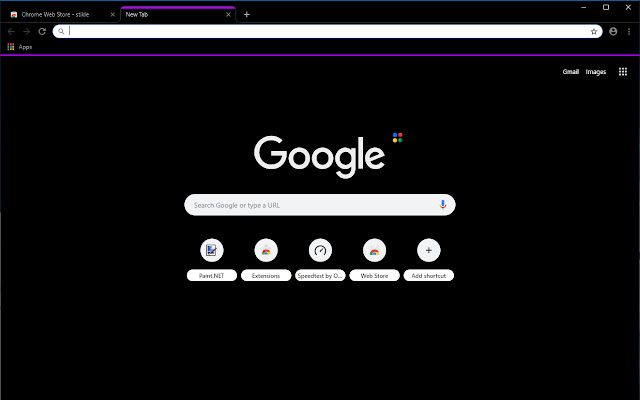
Task: Reload the page with the refresh icon
Action: click(42, 31)
